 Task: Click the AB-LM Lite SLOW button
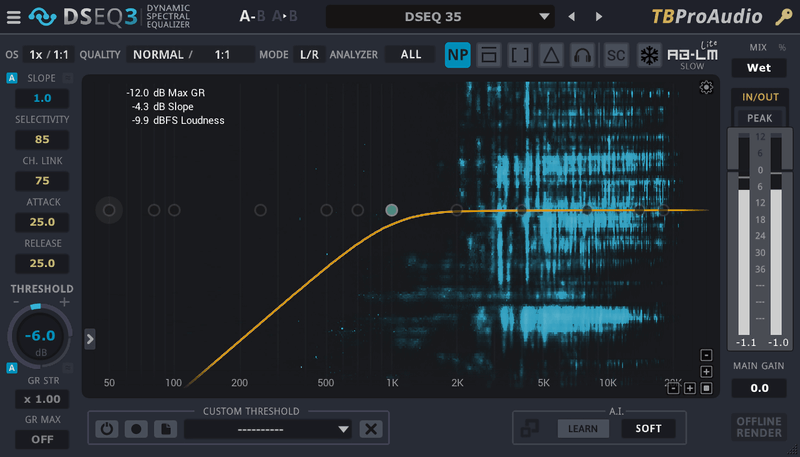point(693,56)
